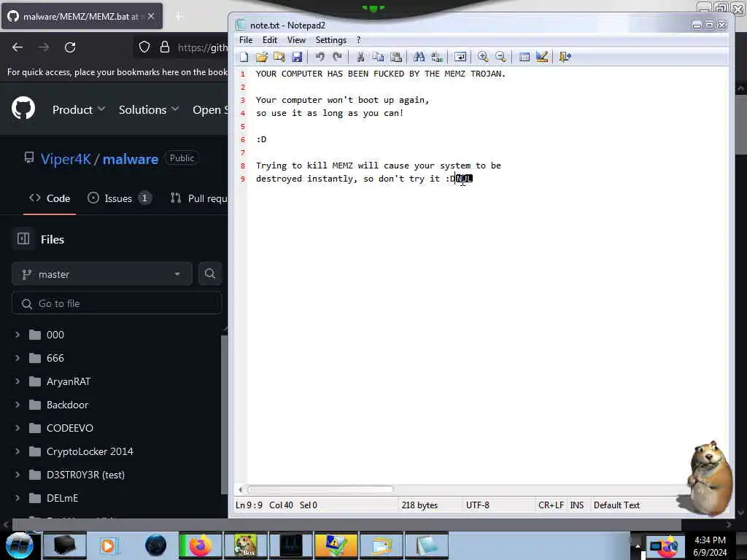Click the browser Back arrow
The width and height of the screenshot is (747, 560).
(x=18, y=47)
